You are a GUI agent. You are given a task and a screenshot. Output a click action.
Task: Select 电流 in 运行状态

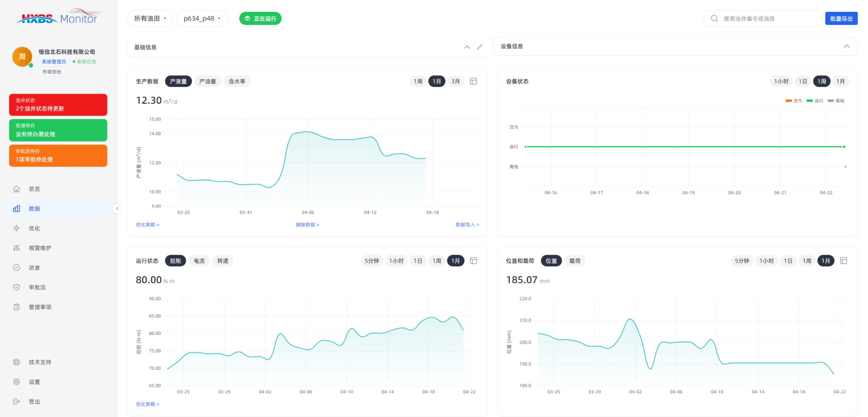tap(199, 261)
